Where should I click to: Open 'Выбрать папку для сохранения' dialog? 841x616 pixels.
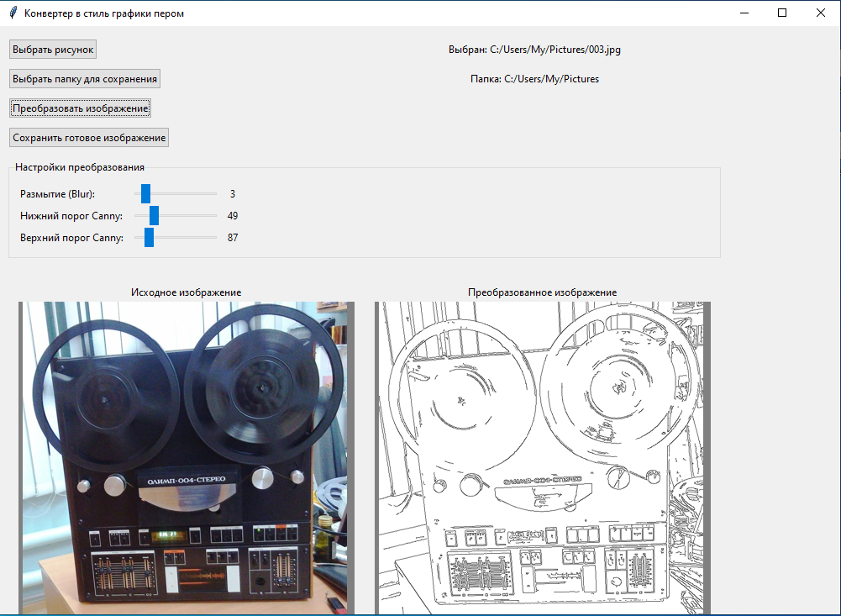(x=85, y=79)
